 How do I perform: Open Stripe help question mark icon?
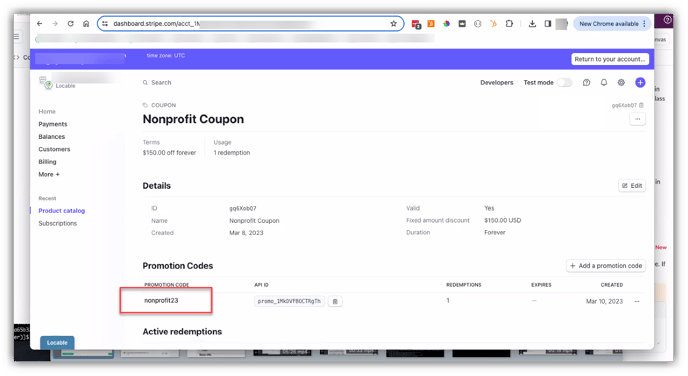[586, 82]
